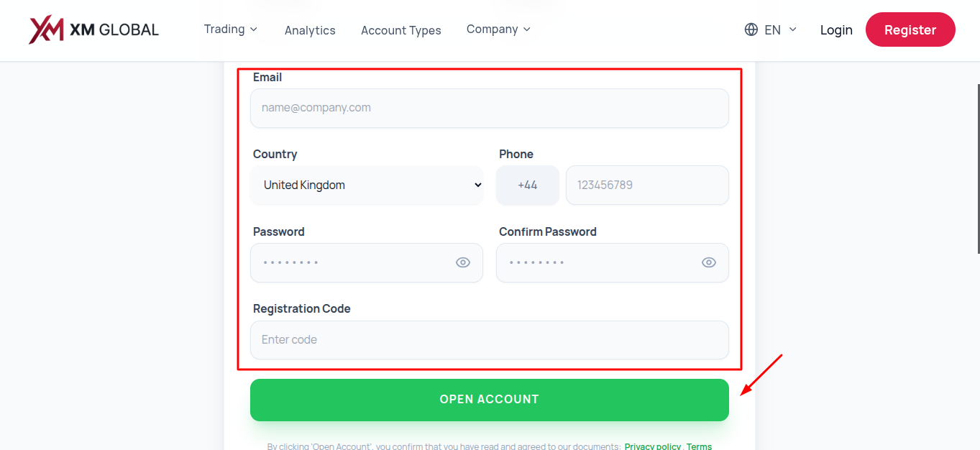
Task: Focus the Email input field
Action: pyautogui.click(x=490, y=108)
